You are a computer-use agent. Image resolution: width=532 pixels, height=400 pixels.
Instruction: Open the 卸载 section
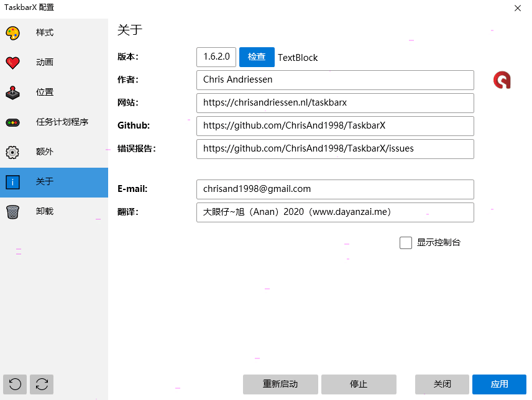click(54, 212)
